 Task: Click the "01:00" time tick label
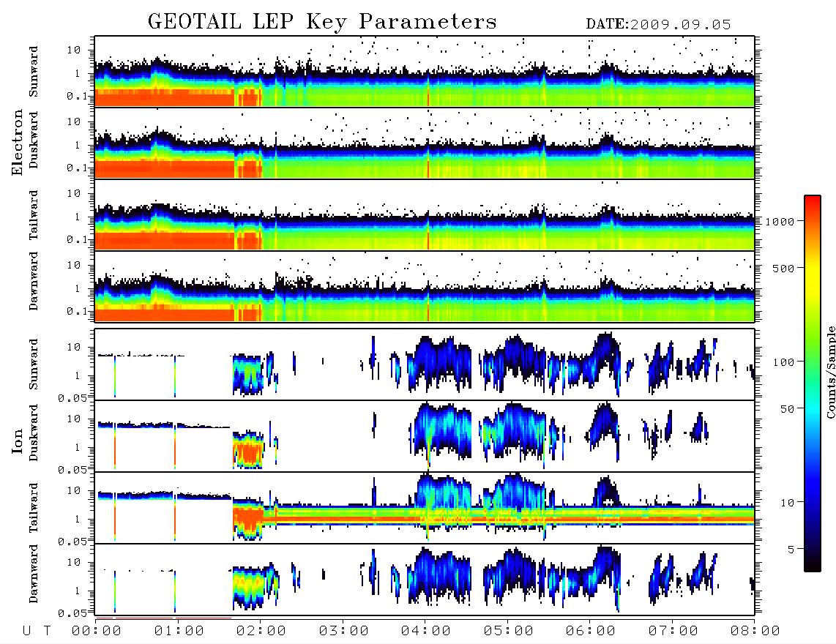[179, 631]
